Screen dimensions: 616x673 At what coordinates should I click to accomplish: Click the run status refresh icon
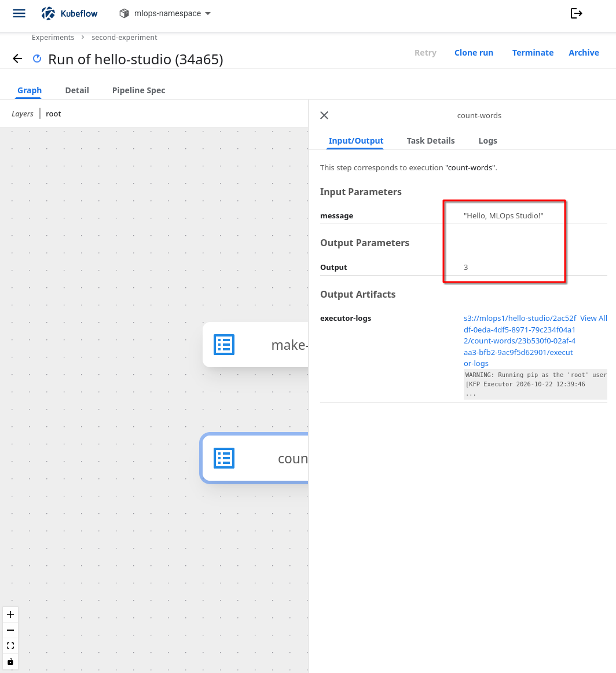coord(37,58)
